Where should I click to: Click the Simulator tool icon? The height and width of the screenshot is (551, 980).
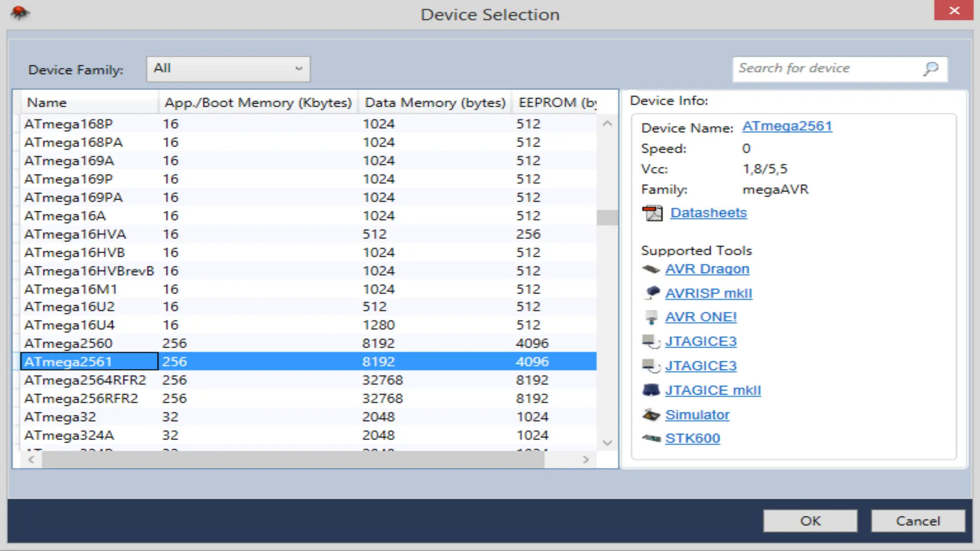click(x=651, y=415)
